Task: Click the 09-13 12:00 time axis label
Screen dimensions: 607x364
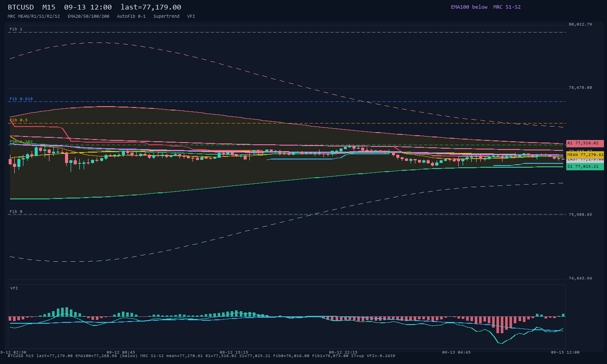Action: (x=565, y=352)
